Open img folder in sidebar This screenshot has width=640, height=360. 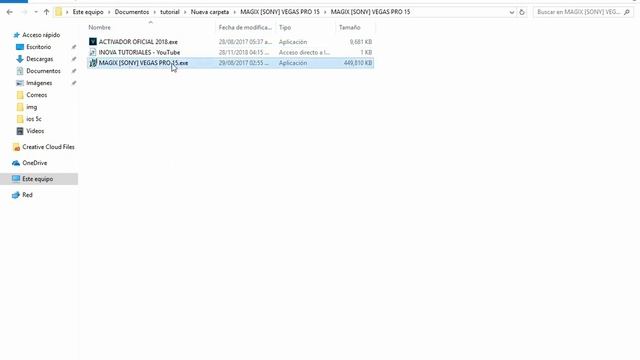pos(31,107)
